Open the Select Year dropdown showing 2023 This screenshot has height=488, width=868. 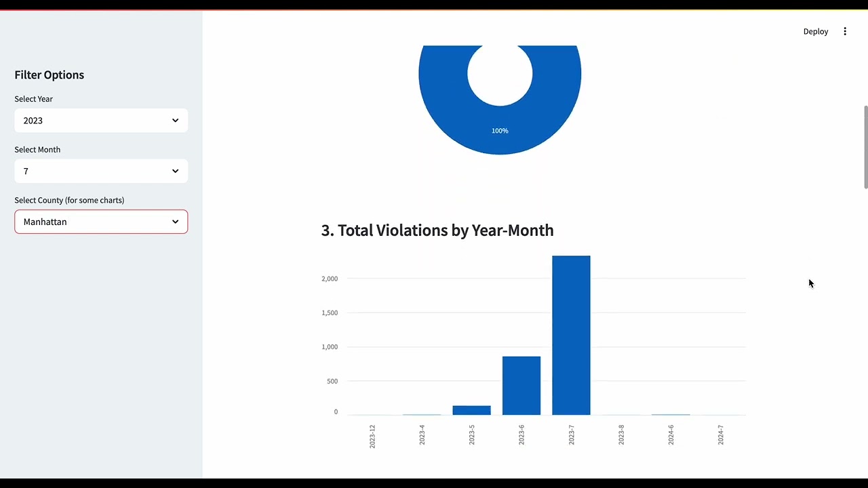(x=101, y=121)
